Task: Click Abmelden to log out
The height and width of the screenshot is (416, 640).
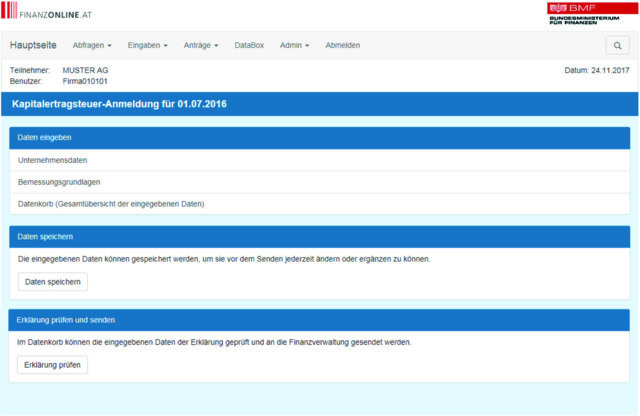Action: (x=342, y=45)
